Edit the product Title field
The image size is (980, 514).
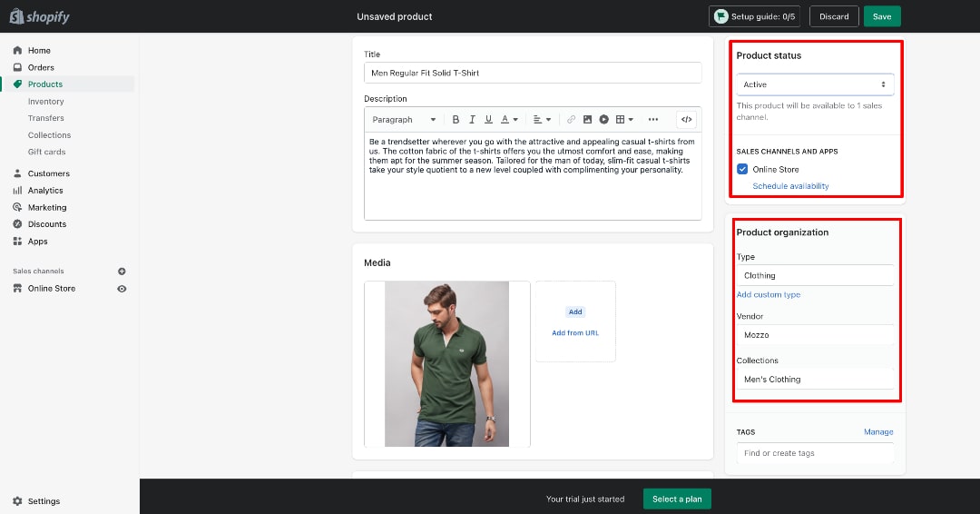pos(533,74)
